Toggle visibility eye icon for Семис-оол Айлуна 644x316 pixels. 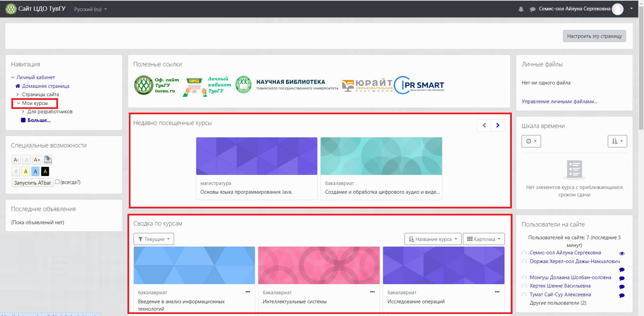coord(622,254)
